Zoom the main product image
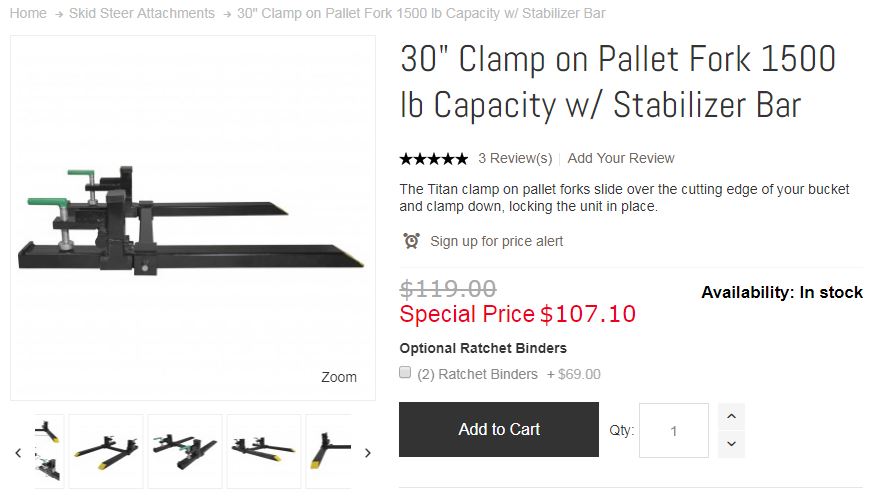The height and width of the screenshot is (497, 882). [339, 377]
